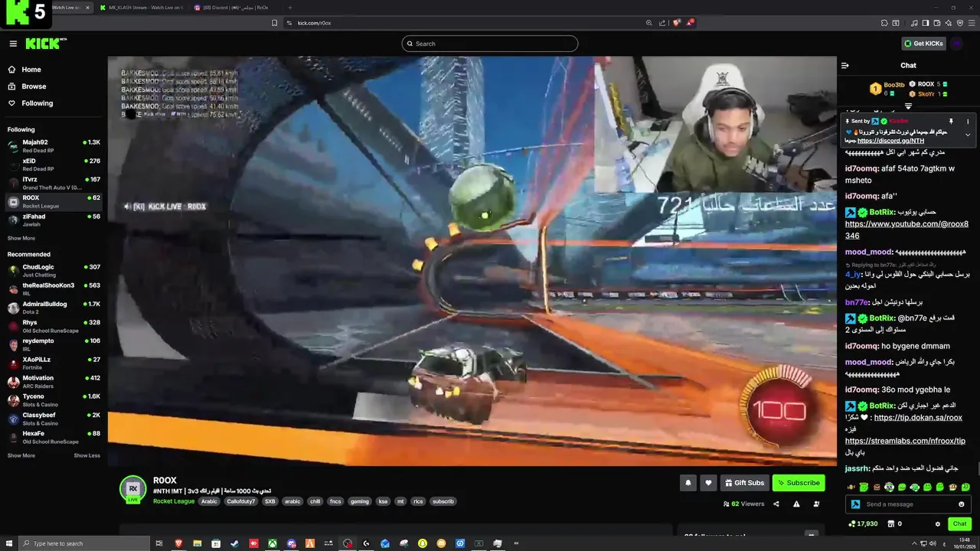Open shop icon beside points

tap(890, 523)
